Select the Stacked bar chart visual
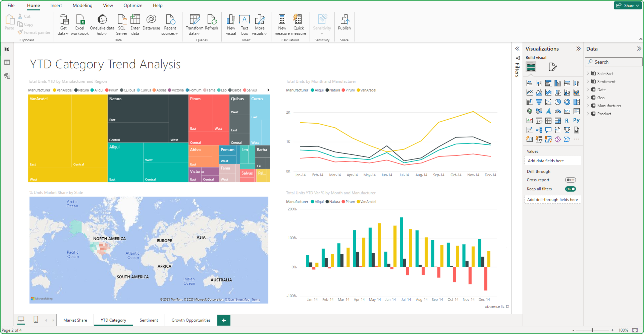644x334 pixels. (529, 83)
